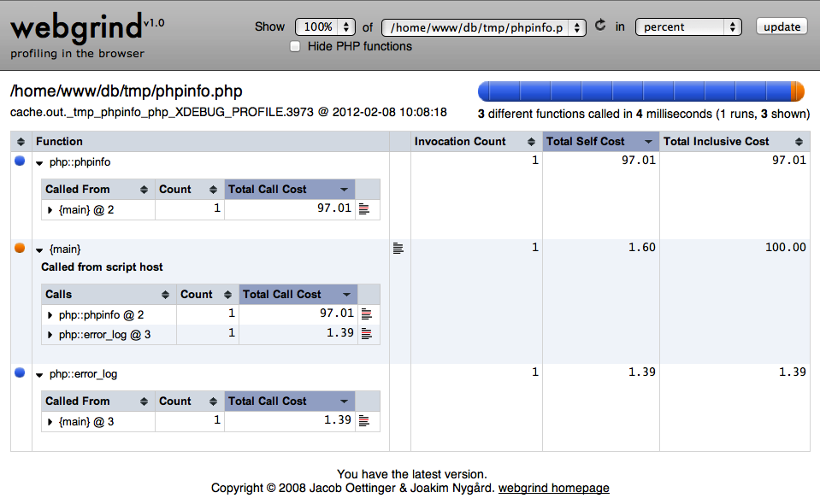The height and width of the screenshot is (504, 820).
Task: Open the profile file path dropdown
Action: coord(483,26)
